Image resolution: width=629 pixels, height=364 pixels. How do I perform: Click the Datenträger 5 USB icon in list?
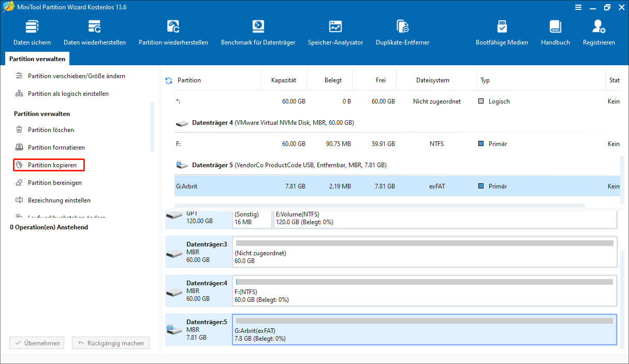pos(182,165)
